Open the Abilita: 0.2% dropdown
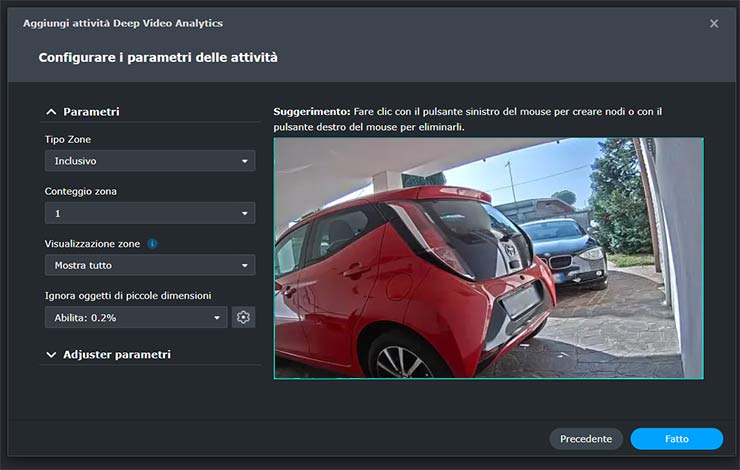Image resolution: width=740 pixels, height=470 pixels. point(136,317)
